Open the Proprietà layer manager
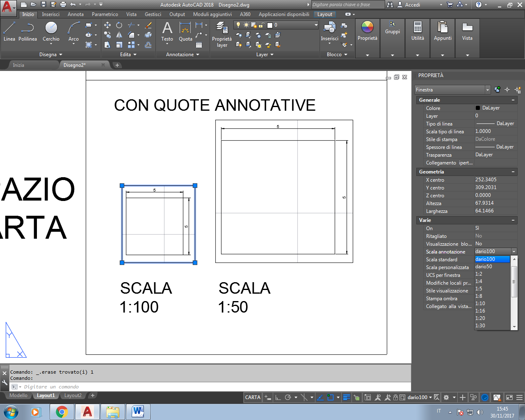Screen dimensions: 525x420 (x=222, y=34)
